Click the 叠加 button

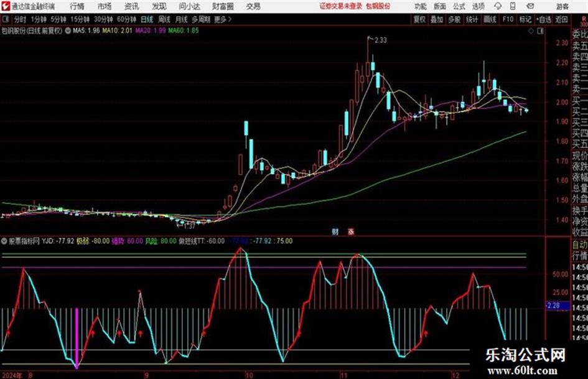[x=437, y=19]
